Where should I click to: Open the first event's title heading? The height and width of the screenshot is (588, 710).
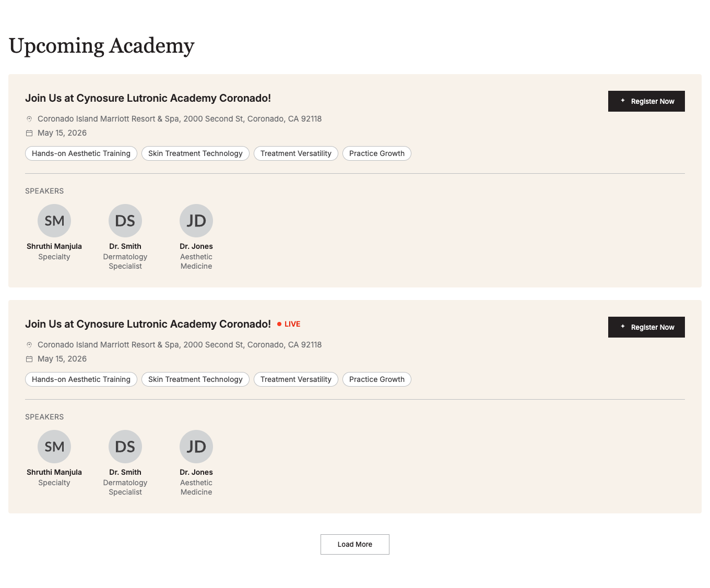(x=148, y=98)
